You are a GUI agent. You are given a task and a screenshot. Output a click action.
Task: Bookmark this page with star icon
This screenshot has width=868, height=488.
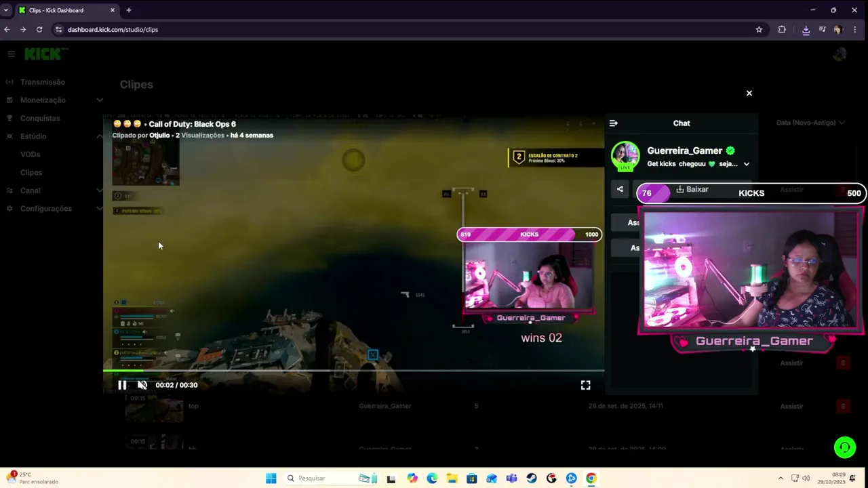pos(759,30)
